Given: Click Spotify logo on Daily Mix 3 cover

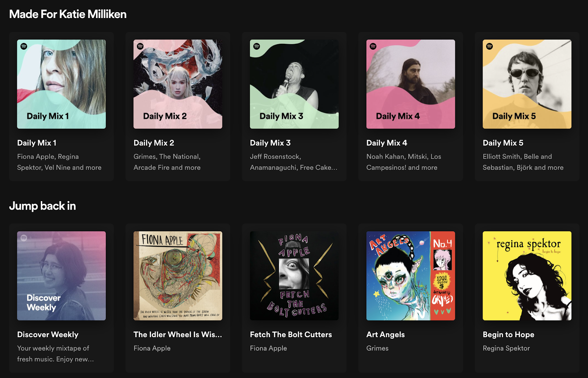Looking at the screenshot, I should [x=257, y=46].
